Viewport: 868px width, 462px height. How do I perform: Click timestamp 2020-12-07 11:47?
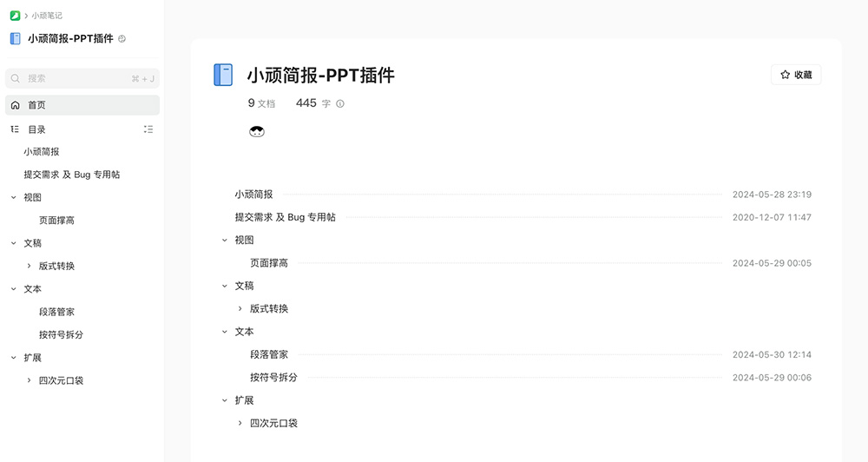[x=772, y=217]
